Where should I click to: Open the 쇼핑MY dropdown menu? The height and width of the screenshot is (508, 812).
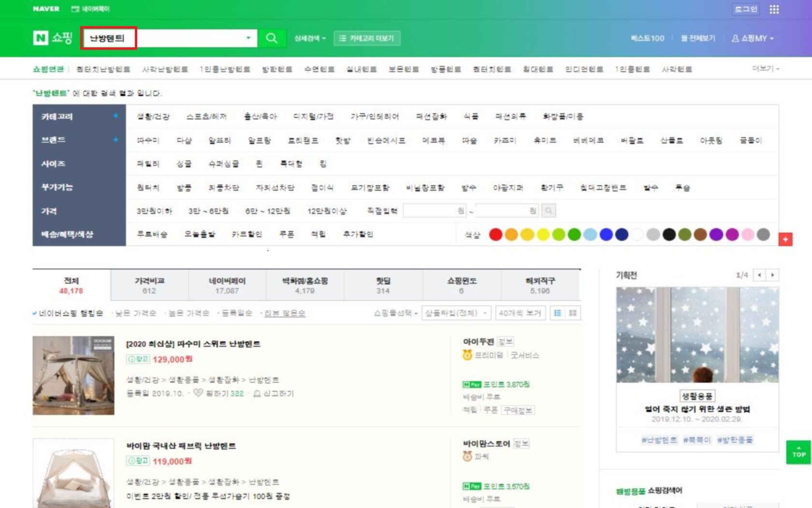[753, 38]
